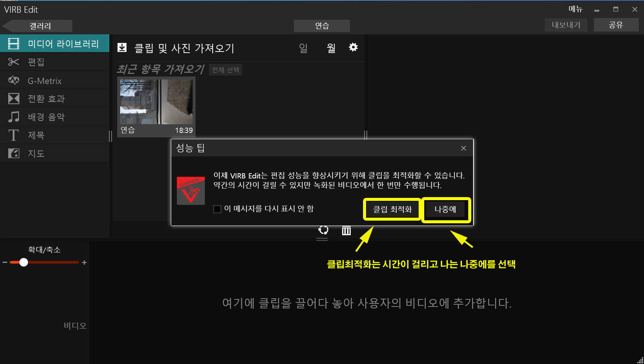
Task: Click 클립 및 사진 가져오기 heading
Action: pos(184,48)
